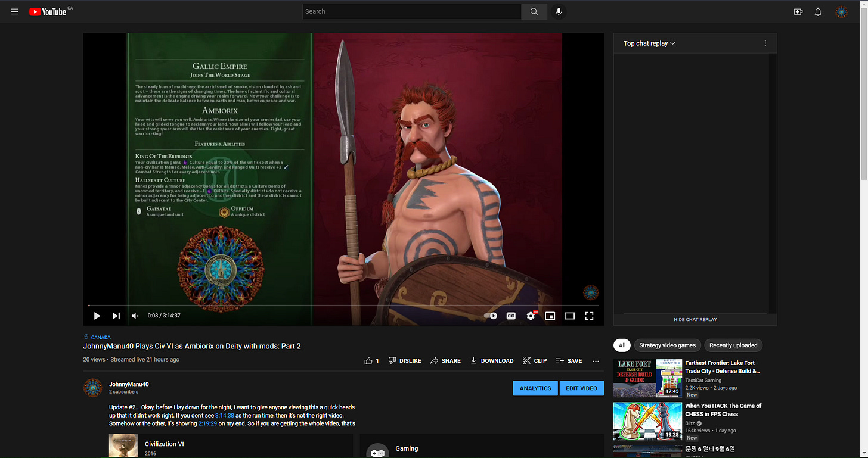Open the Civilization VI game card

click(x=231, y=447)
